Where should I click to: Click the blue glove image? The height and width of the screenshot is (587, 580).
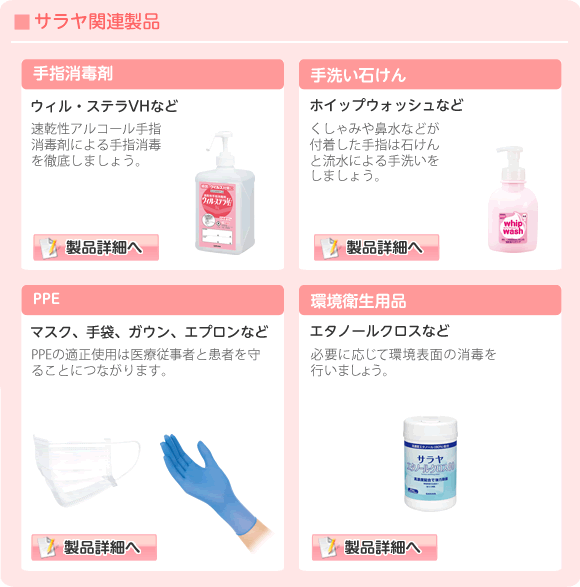[214, 491]
